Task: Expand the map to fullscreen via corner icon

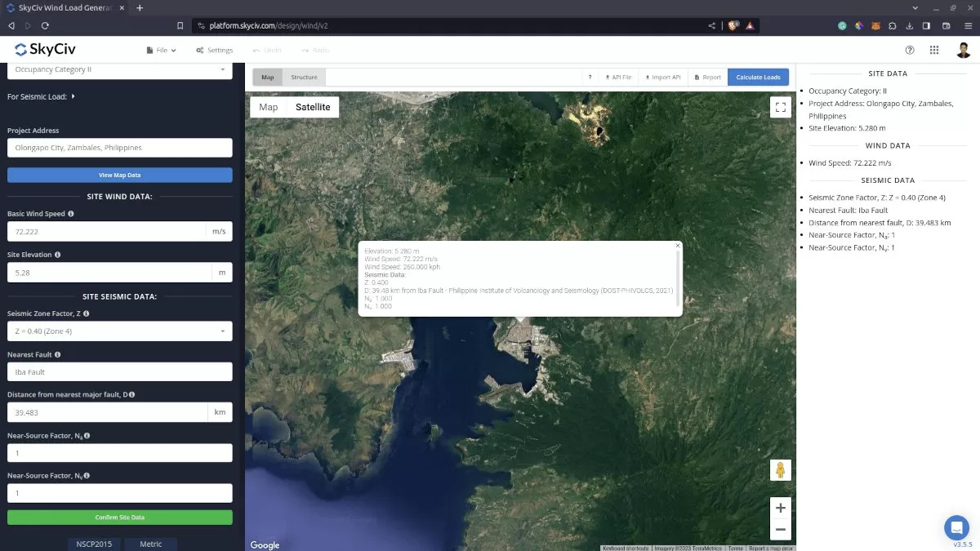Action: pos(780,106)
